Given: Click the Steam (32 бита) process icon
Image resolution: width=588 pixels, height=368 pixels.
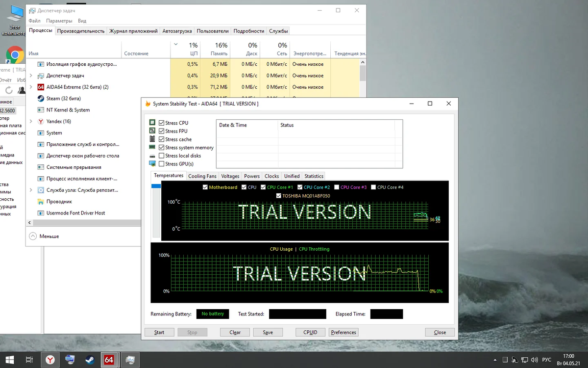Looking at the screenshot, I should click(x=41, y=99).
